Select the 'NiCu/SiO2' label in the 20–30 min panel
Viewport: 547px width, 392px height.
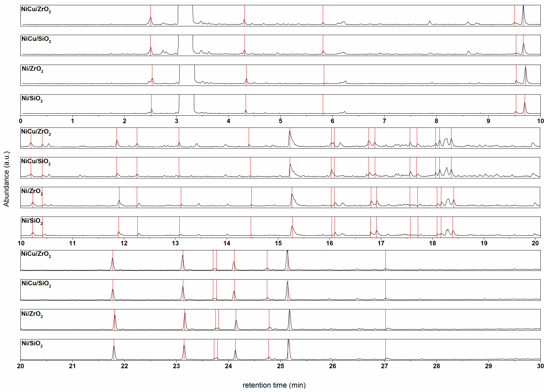point(36,284)
